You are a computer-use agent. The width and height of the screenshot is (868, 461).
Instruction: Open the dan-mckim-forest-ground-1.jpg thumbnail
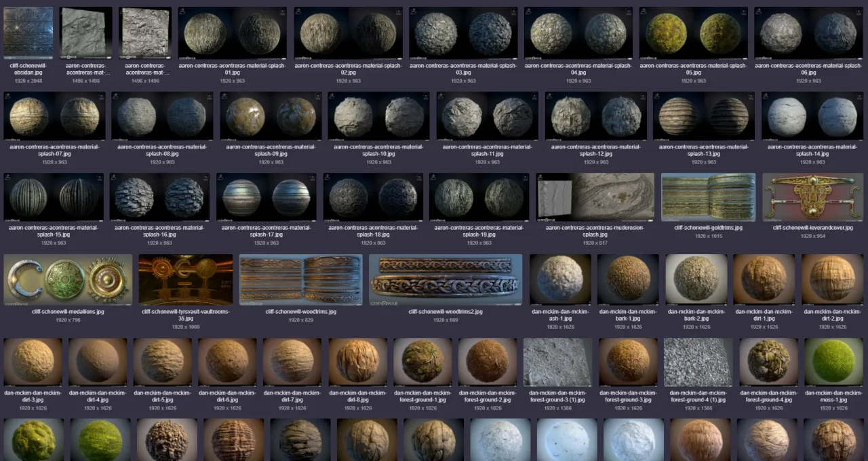422,362
